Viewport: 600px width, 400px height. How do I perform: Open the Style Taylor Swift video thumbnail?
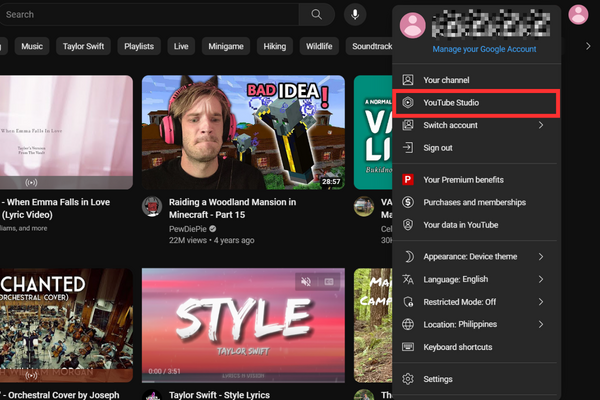tap(243, 325)
